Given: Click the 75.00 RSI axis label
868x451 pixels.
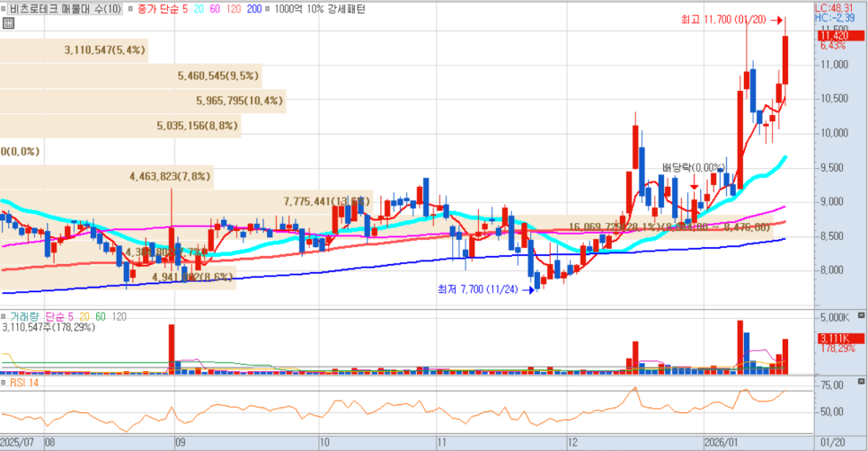Looking at the screenshot, I should point(832,385).
